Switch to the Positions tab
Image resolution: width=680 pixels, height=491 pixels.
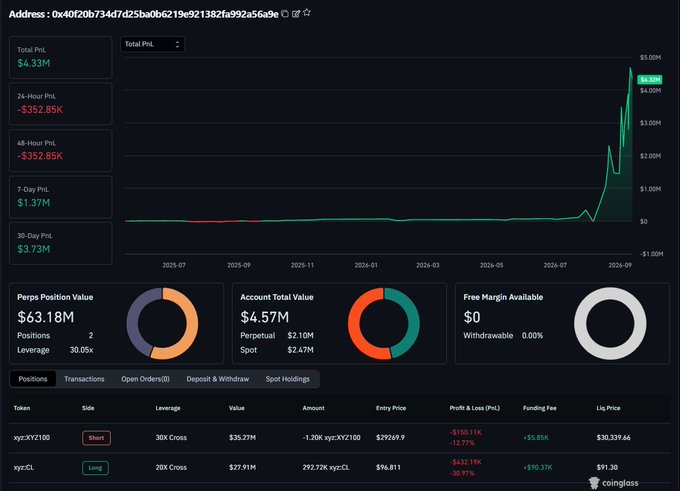[33, 379]
